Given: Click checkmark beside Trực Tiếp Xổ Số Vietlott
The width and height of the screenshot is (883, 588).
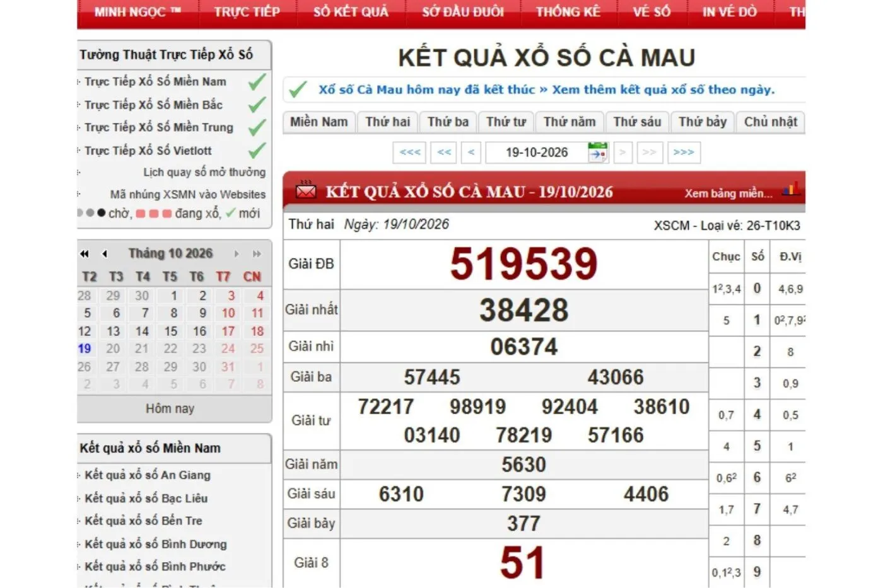Looking at the screenshot, I should pyautogui.click(x=257, y=151).
